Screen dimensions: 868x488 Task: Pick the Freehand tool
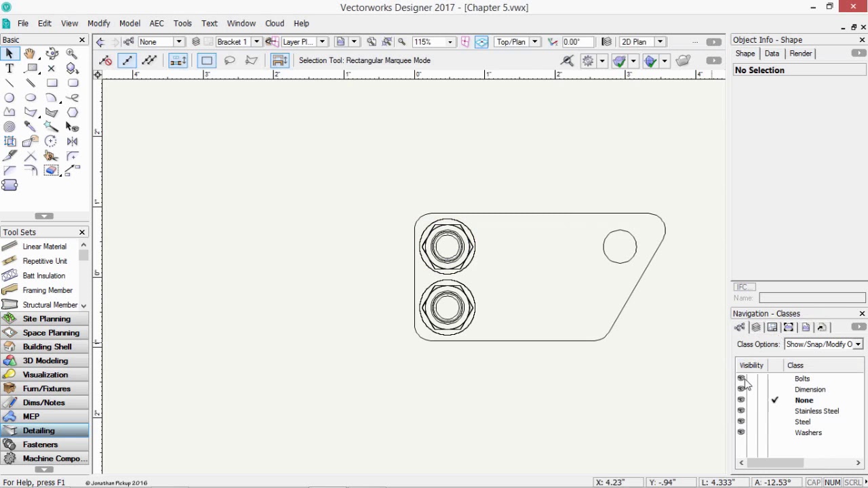(73, 98)
